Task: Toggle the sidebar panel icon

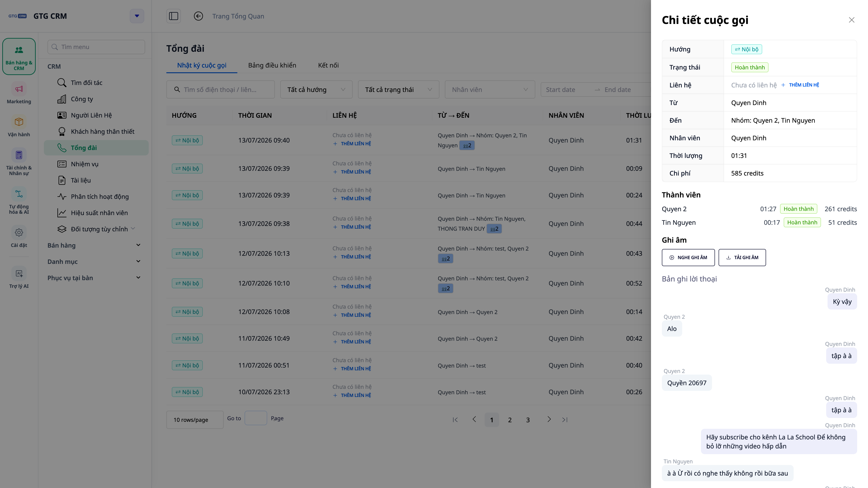Action: [x=174, y=16]
